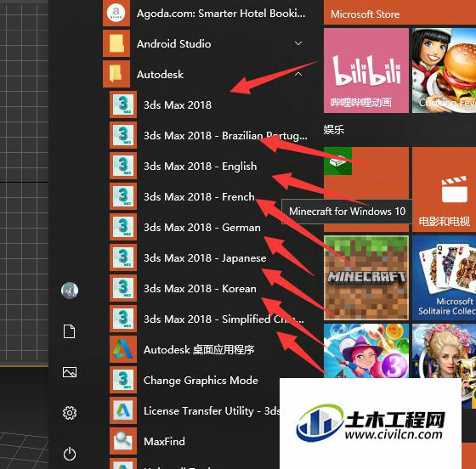Launch 3ds Max 2018 - French text
This screenshot has height=469, width=476.
pos(199,196)
